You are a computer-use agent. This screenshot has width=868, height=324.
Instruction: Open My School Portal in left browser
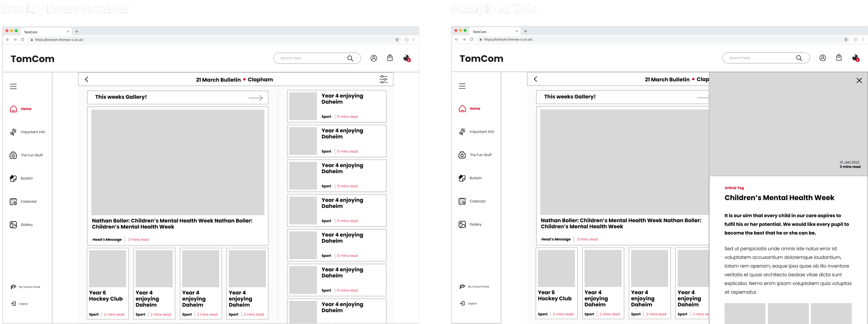click(x=25, y=287)
